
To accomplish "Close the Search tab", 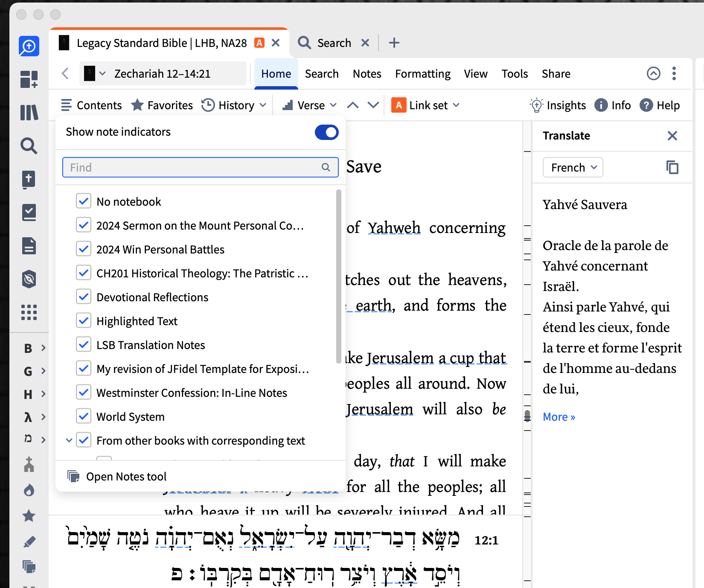I will coord(365,43).
